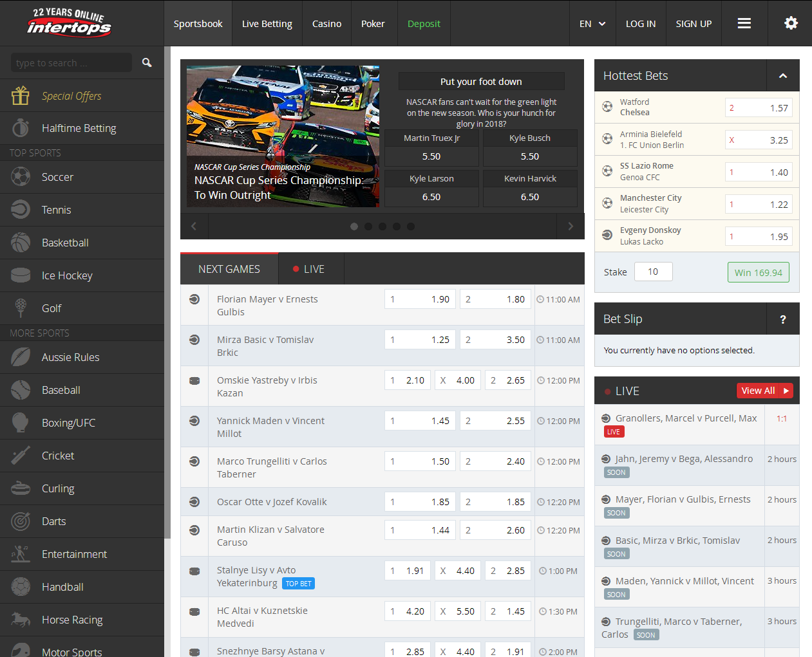Bet on Kevin Harvick at 6.50
This screenshot has width=812, height=657.
pyautogui.click(x=530, y=197)
